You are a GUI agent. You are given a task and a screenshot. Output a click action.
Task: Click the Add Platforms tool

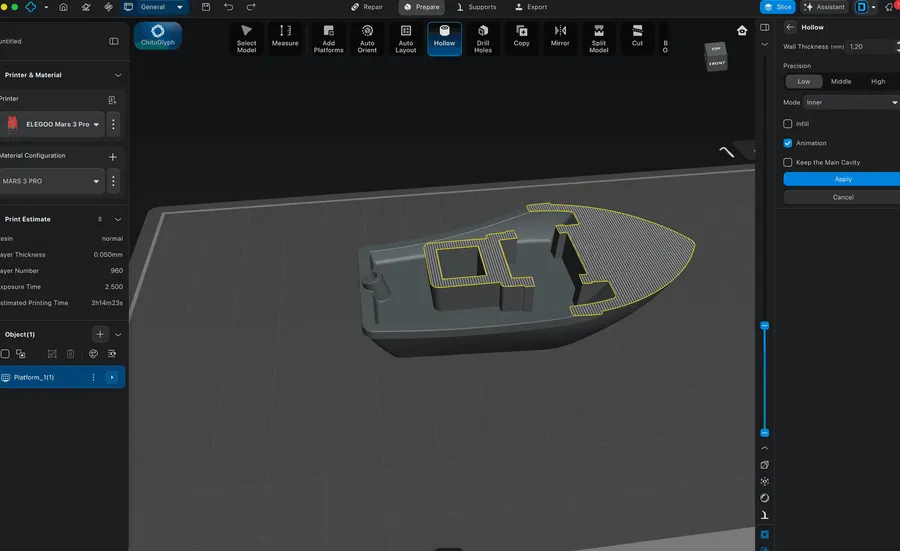(328, 38)
